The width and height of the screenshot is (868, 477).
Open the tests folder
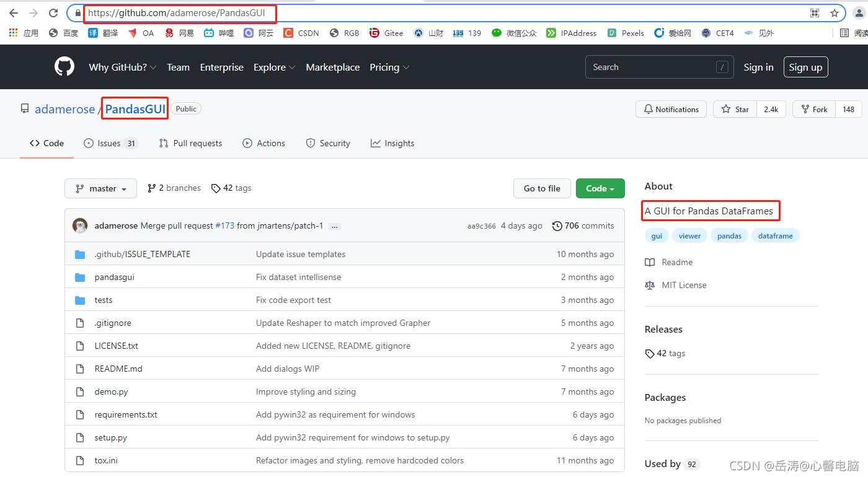click(104, 300)
